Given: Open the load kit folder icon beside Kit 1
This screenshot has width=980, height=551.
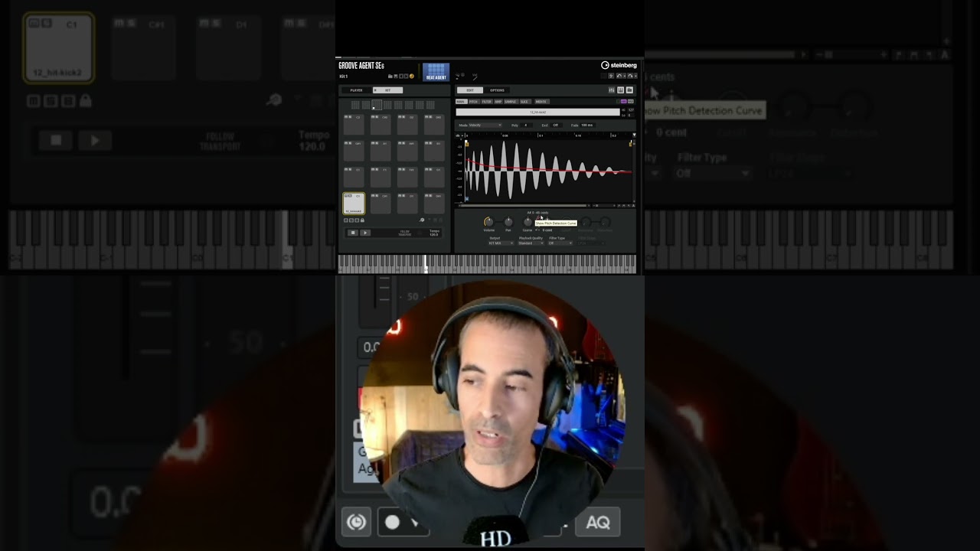Looking at the screenshot, I should point(390,76).
